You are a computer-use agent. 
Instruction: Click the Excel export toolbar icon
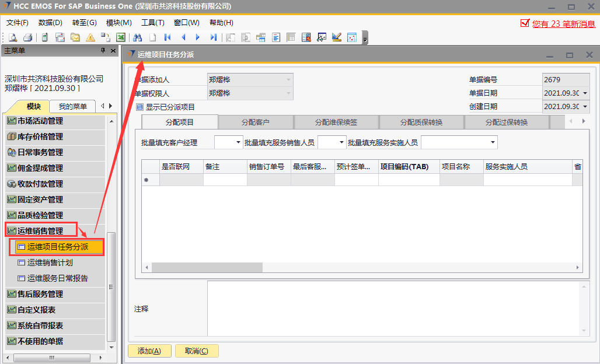[121, 37]
